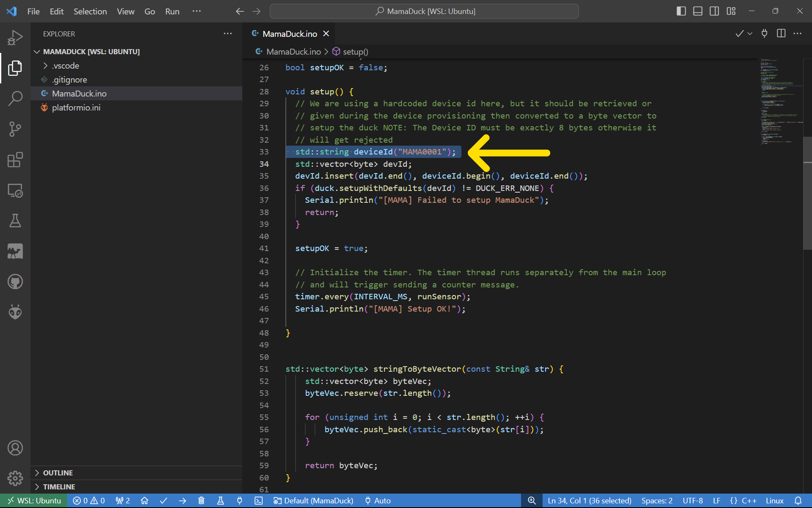Open GitHub view in activity bar
The width and height of the screenshot is (812, 508).
pos(15,282)
